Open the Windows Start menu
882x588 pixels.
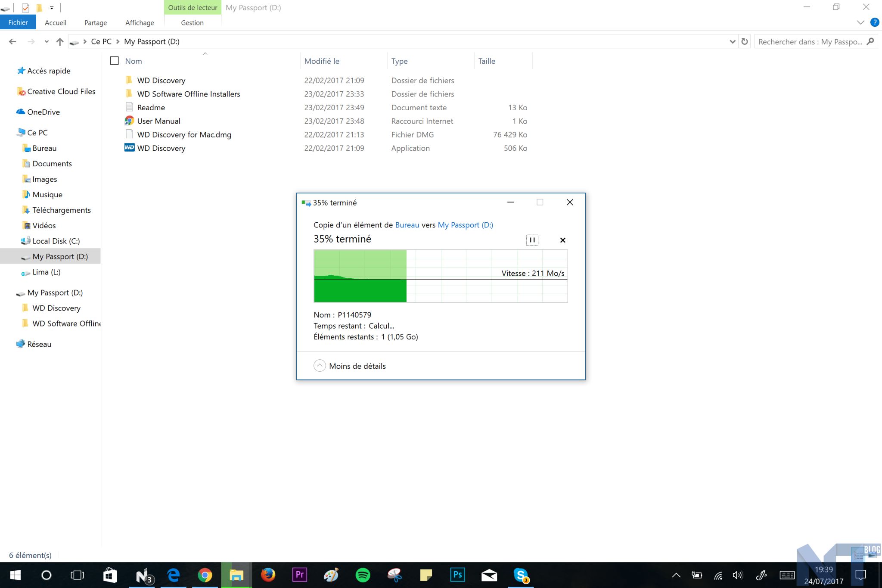pyautogui.click(x=15, y=575)
